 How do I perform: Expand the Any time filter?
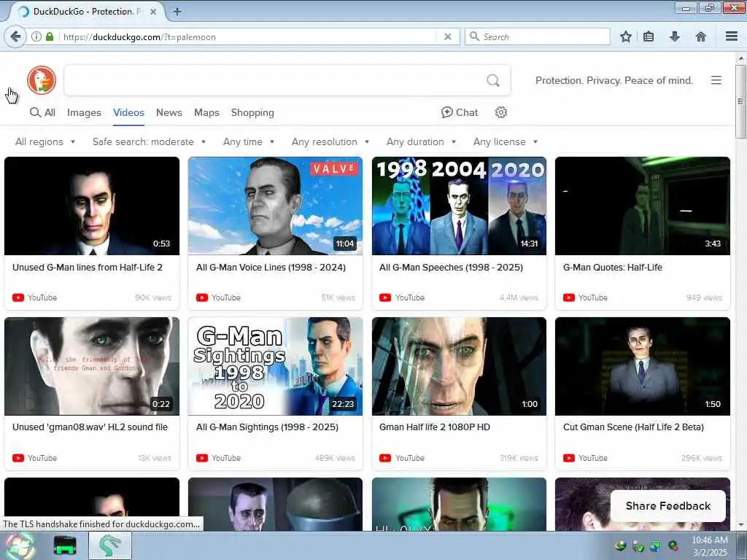tap(249, 142)
